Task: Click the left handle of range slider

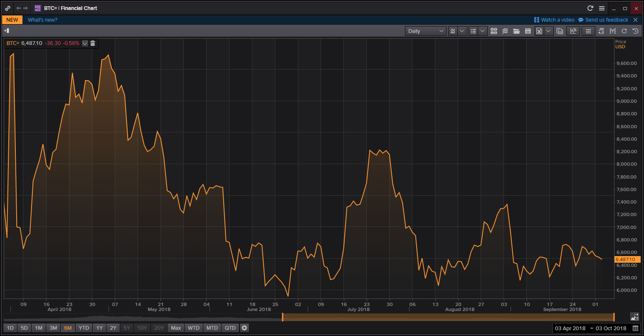Action: pos(283,317)
